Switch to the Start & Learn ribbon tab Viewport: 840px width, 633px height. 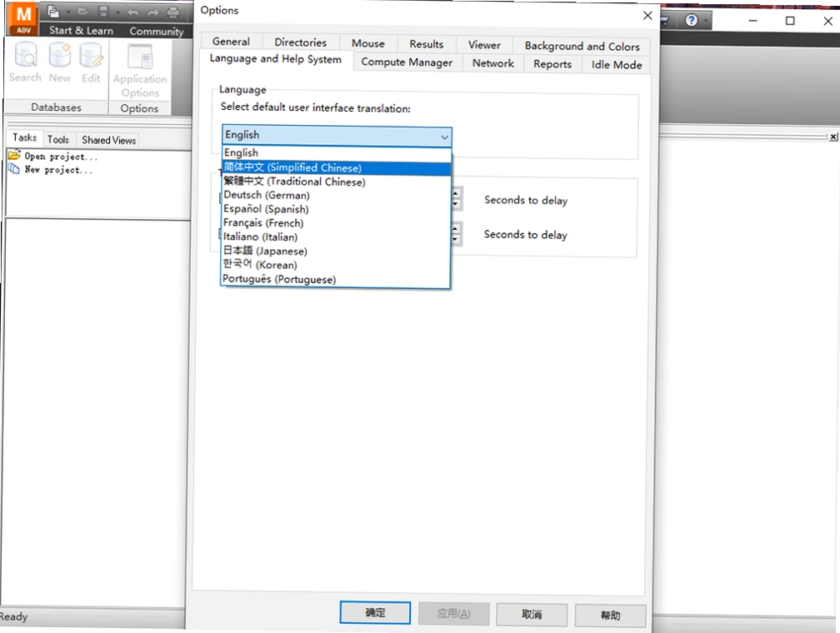[x=81, y=31]
